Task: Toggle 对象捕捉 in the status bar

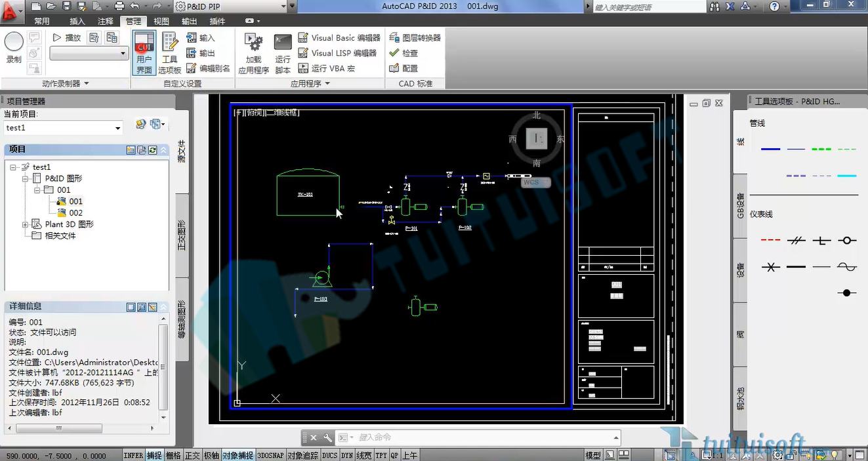Action: click(x=237, y=455)
